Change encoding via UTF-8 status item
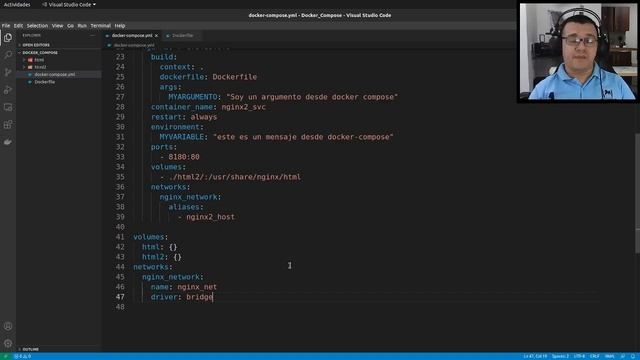The height and width of the screenshot is (360, 640). point(579,356)
